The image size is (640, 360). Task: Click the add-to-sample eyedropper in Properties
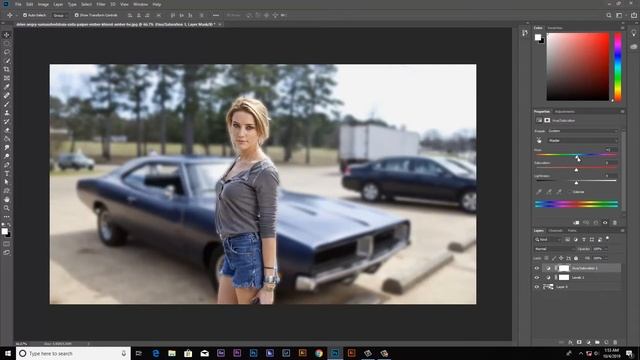[x=549, y=192]
